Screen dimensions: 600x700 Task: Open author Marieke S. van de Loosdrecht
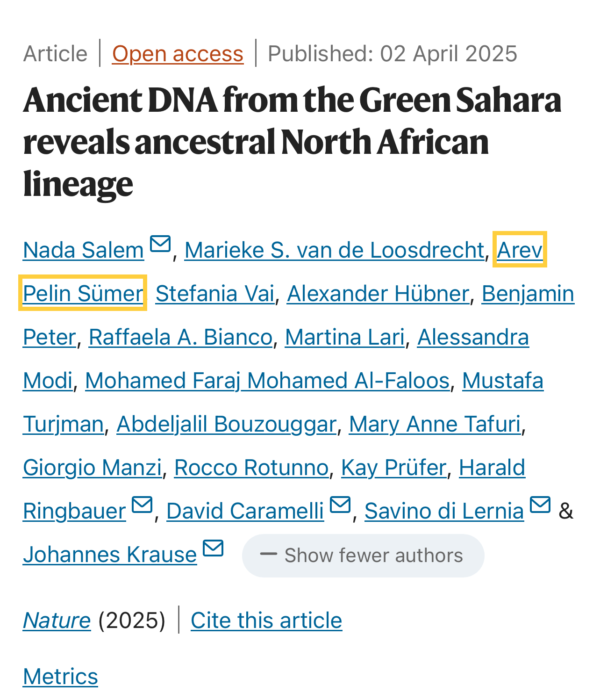pyautogui.click(x=335, y=250)
